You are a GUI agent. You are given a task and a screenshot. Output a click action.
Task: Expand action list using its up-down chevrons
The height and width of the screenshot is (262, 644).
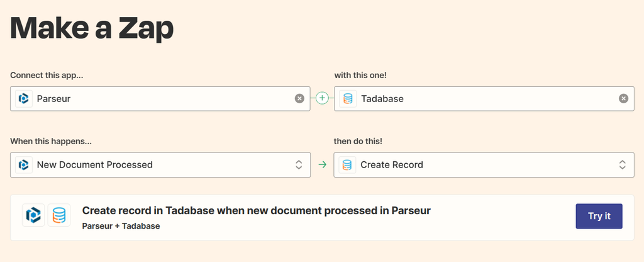pyautogui.click(x=623, y=165)
